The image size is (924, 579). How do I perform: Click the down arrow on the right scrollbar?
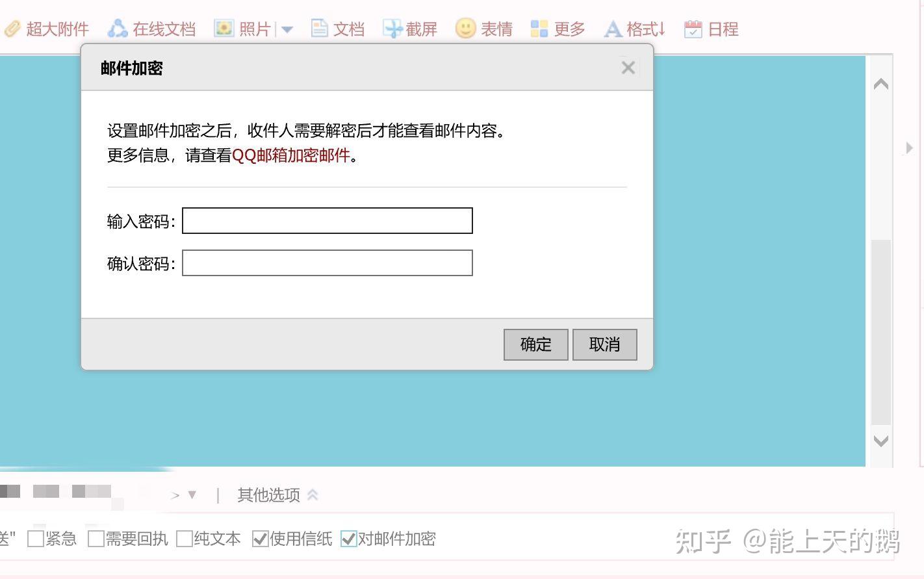pos(881,441)
